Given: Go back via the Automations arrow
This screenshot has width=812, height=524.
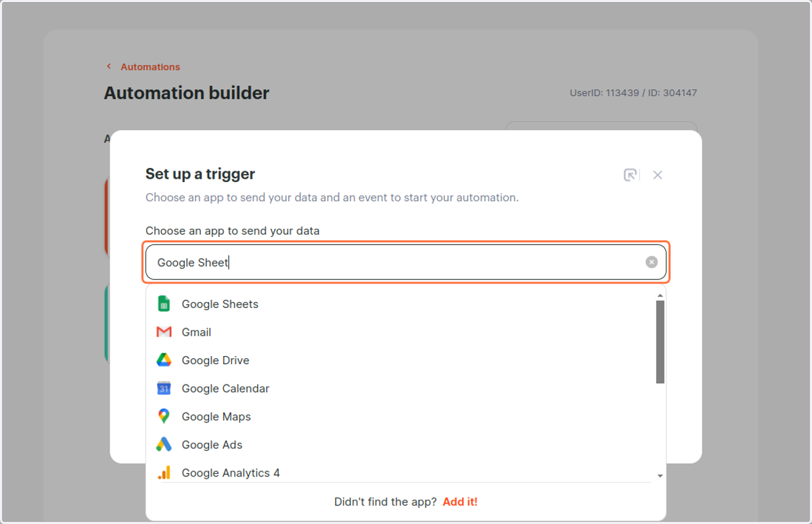Looking at the screenshot, I should coord(108,66).
